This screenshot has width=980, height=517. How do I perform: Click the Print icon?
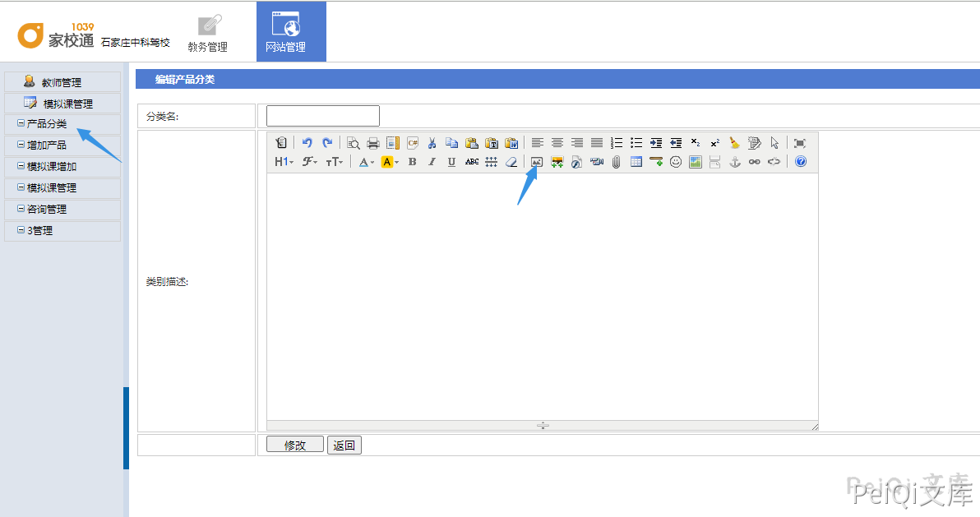[373, 142]
